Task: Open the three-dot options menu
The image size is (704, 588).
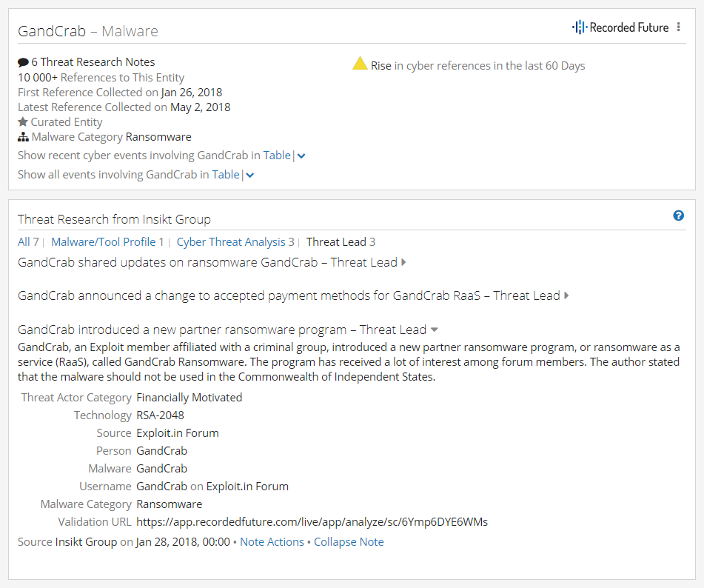Action: [x=678, y=27]
